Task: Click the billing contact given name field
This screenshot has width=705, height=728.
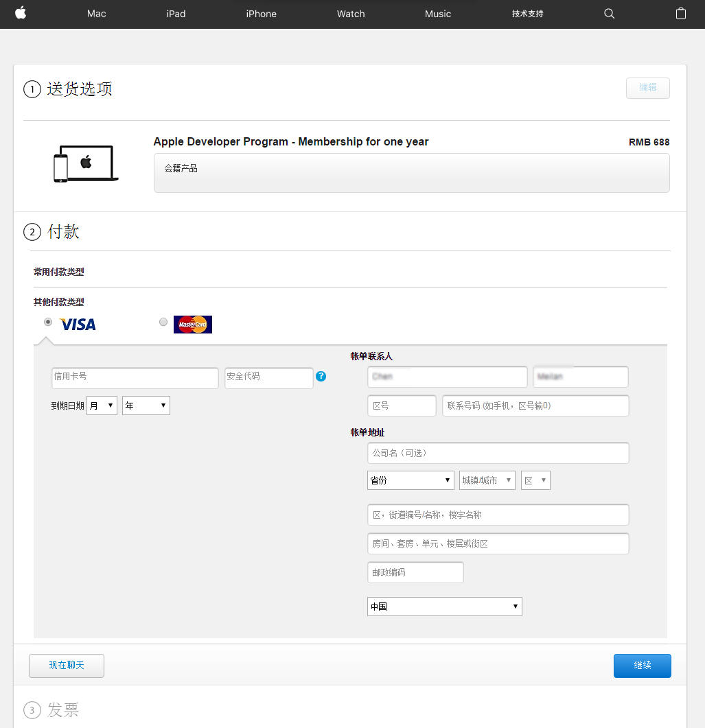Action: pyautogui.click(x=581, y=377)
